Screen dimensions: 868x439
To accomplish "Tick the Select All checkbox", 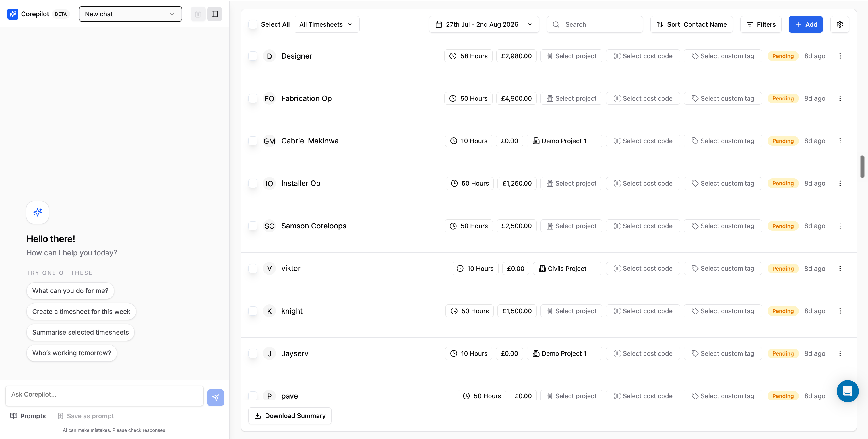I will (253, 24).
